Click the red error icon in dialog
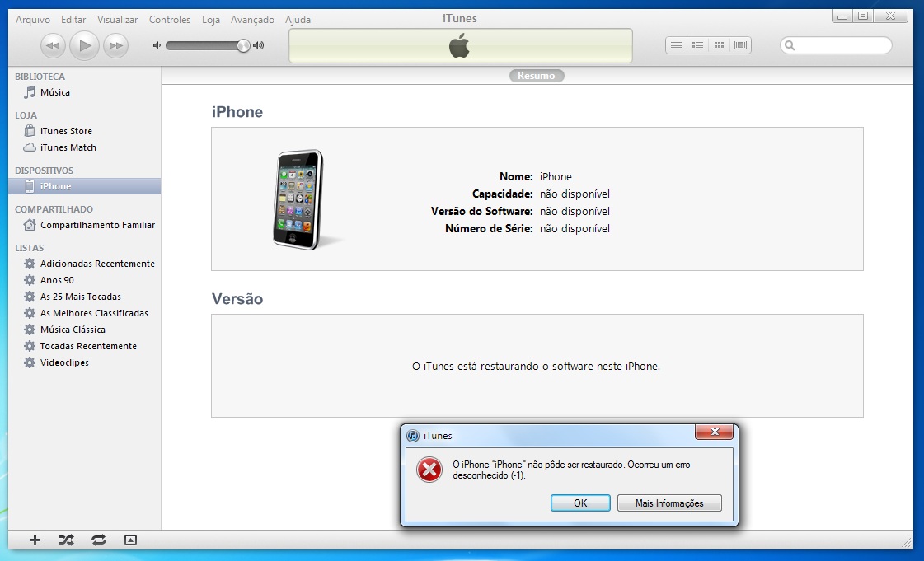Image resolution: width=924 pixels, height=561 pixels. [429, 470]
